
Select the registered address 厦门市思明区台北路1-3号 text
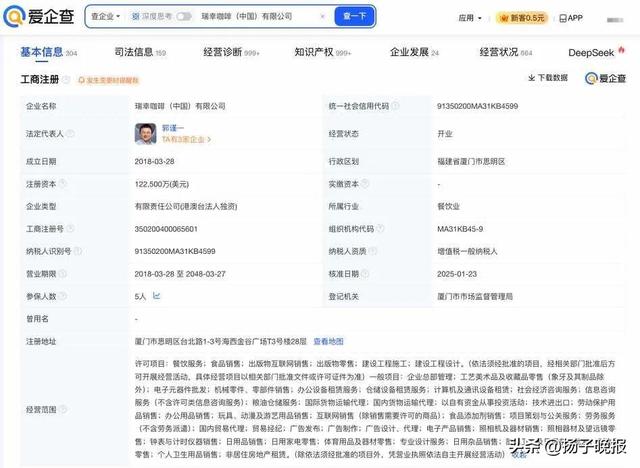[x=220, y=342]
